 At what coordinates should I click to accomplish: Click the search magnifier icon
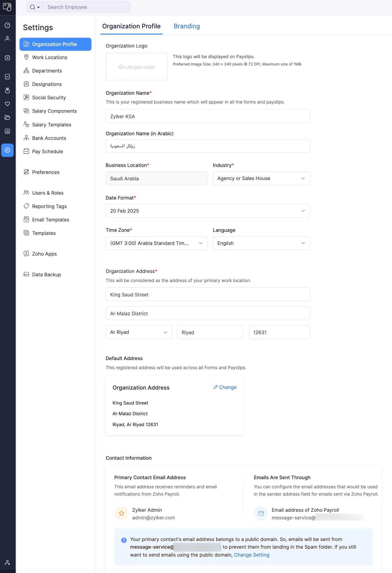click(x=32, y=7)
